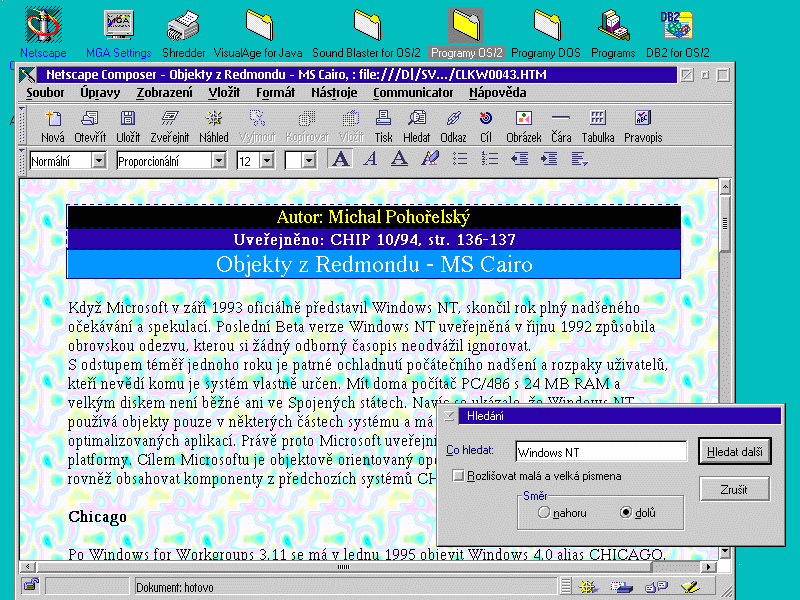Run spell check with the Pravopis icon
Image resolution: width=800 pixels, height=600 pixels.
[x=643, y=125]
